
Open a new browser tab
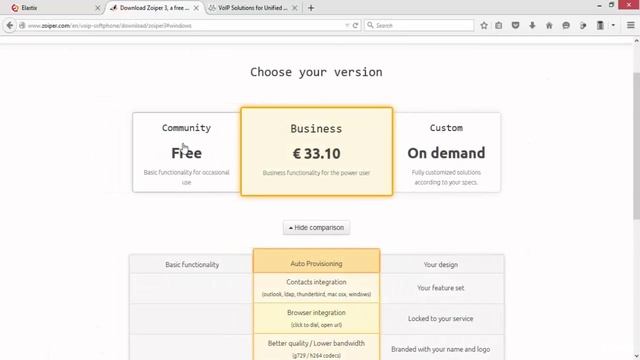pyautogui.click(x=311, y=8)
